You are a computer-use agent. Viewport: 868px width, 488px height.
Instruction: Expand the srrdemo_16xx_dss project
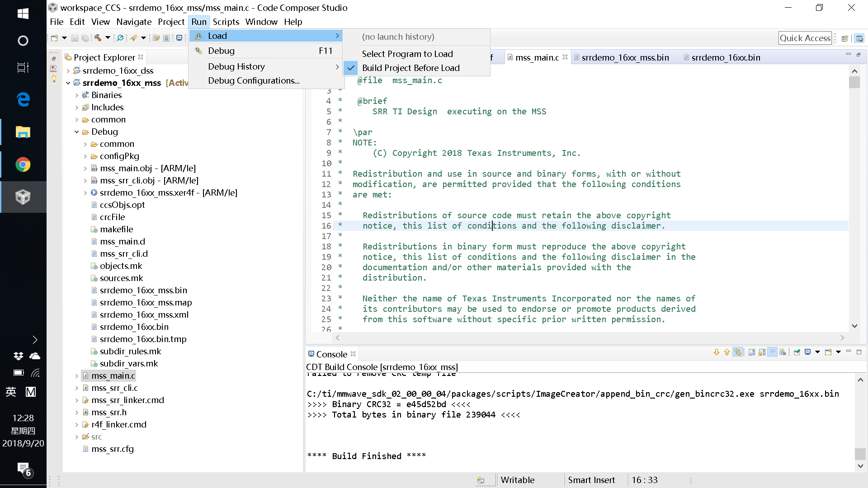tap(68, 71)
